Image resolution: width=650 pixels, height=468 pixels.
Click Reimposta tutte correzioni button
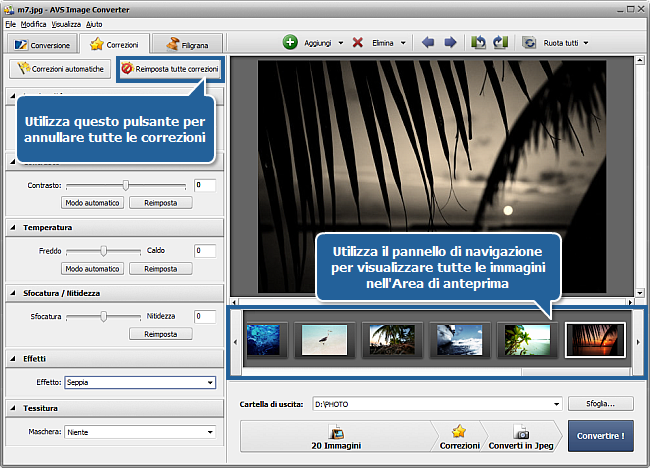pyautogui.click(x=170, y=69)
